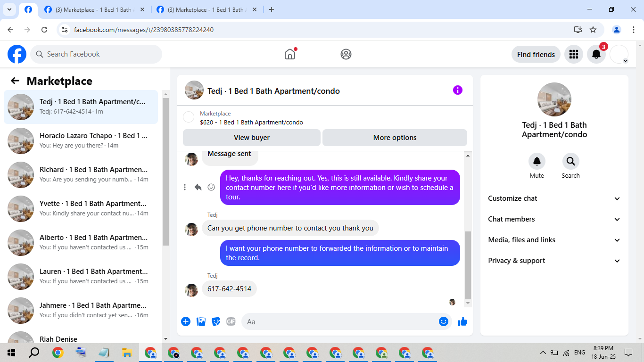Open the Lauren conversation
This screenshot has width=644, height=362.
pyautogui.click(x=81, y=277)
